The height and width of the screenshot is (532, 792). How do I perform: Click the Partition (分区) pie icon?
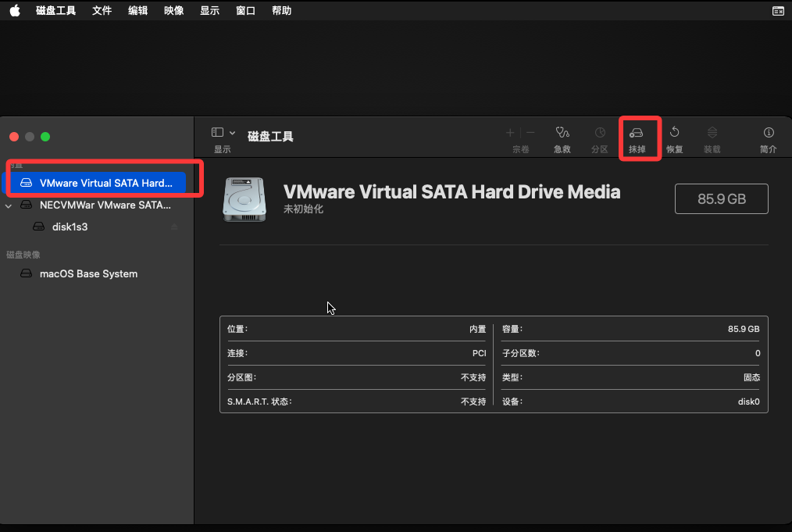[x=600, y=132]
